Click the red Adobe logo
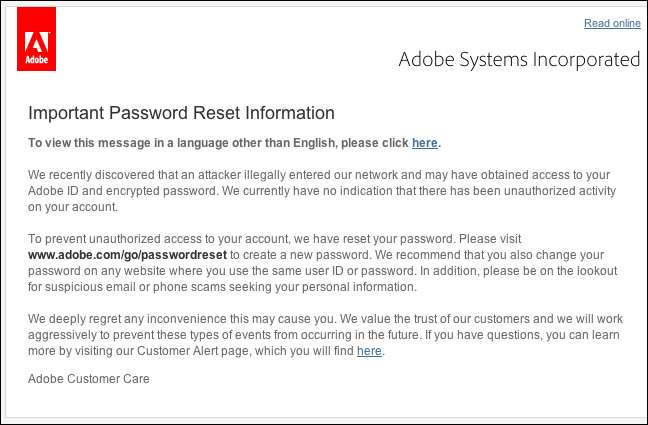This screenshot has height=425, width=648. point(36,42)
